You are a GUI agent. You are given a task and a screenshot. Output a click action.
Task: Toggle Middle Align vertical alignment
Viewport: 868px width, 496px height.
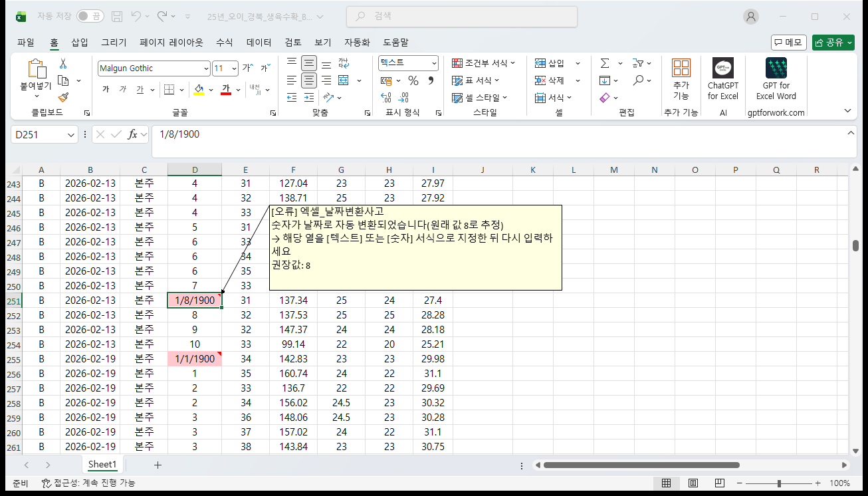309,64
